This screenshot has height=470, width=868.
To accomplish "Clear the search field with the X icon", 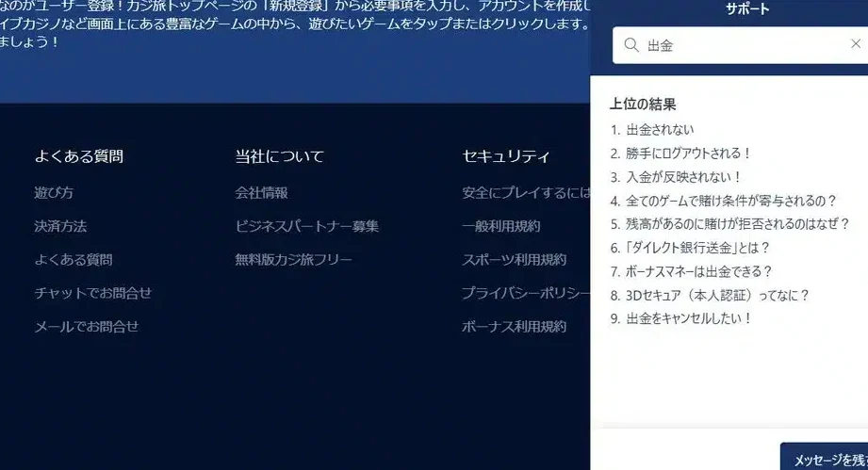I will pyautogui.click(x=856, y=44).
